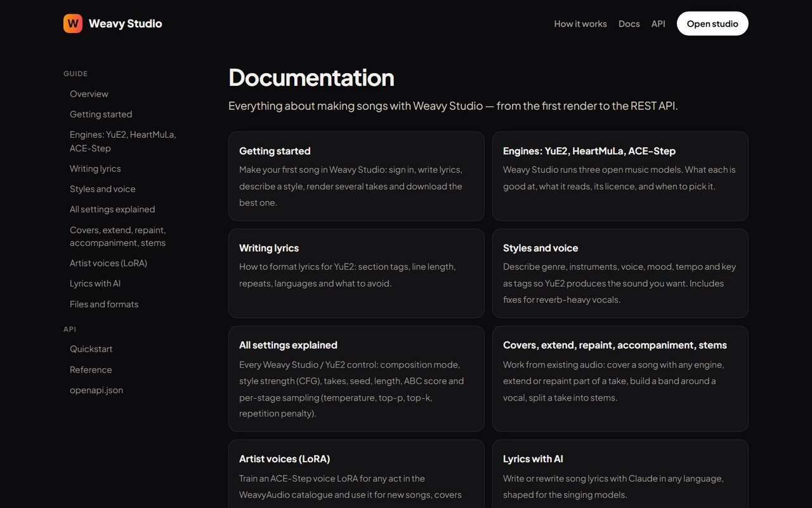
Task: Select Writing lyrics in the sidebar
Action: click(95, 168)
